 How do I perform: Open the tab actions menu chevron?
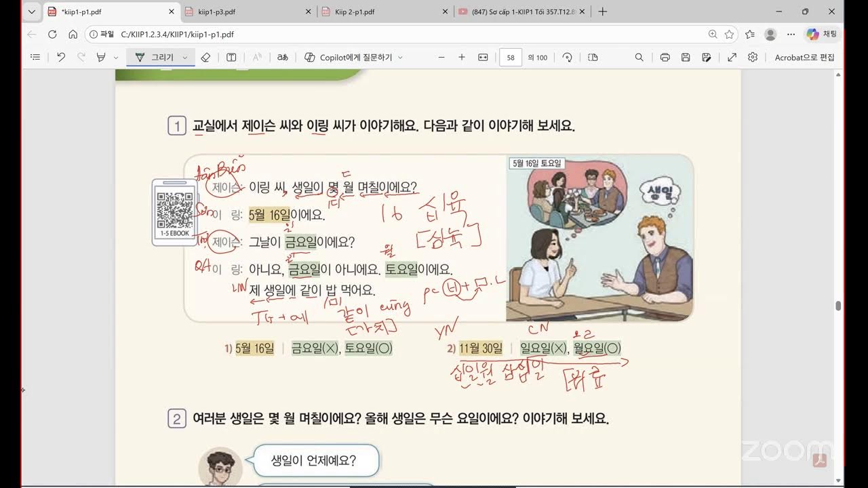[x=31, y=12]
